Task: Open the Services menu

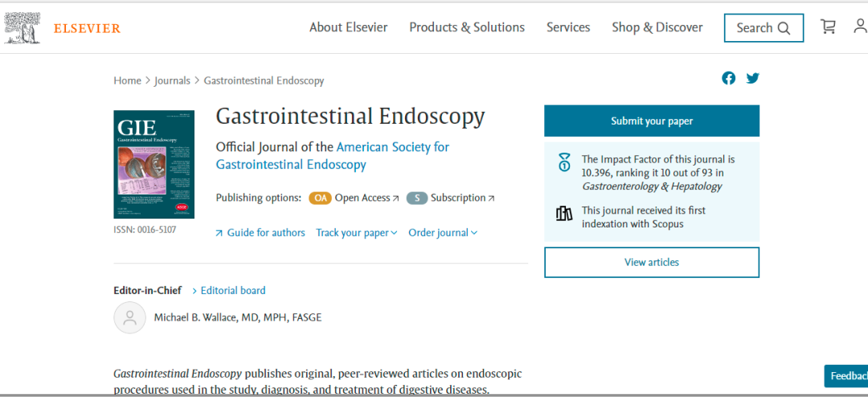Action: pyautogui.click(x=568, y=27)
